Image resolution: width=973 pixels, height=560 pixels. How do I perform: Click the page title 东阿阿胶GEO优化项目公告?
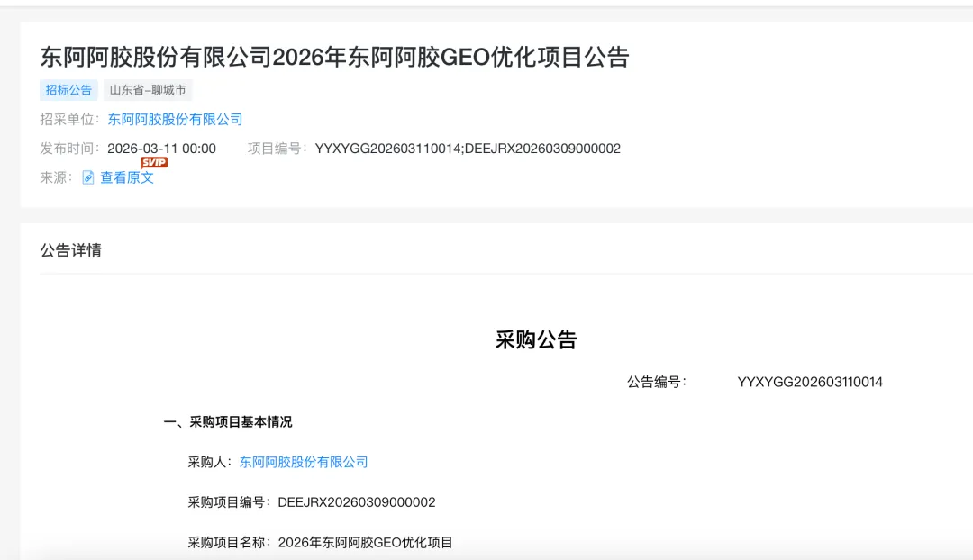(335, 57)
